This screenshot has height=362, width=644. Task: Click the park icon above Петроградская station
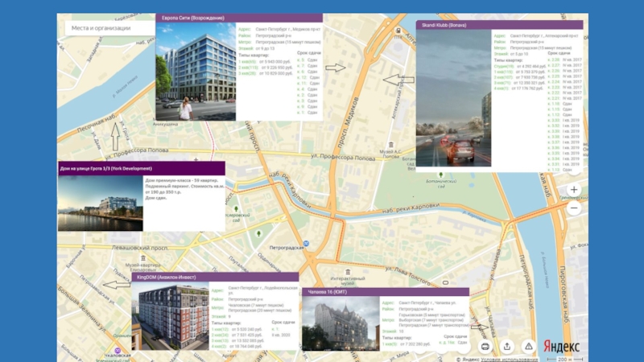[258, 233]
